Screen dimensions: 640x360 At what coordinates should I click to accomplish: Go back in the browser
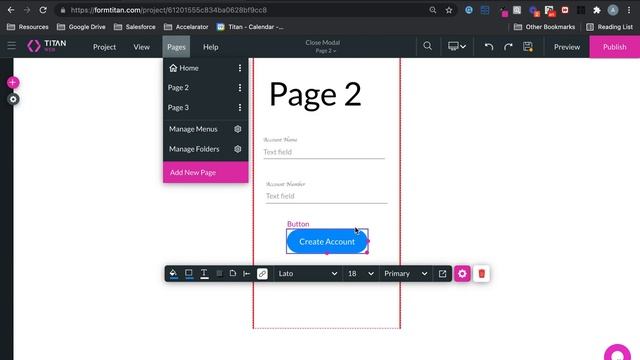click(11, 10)
